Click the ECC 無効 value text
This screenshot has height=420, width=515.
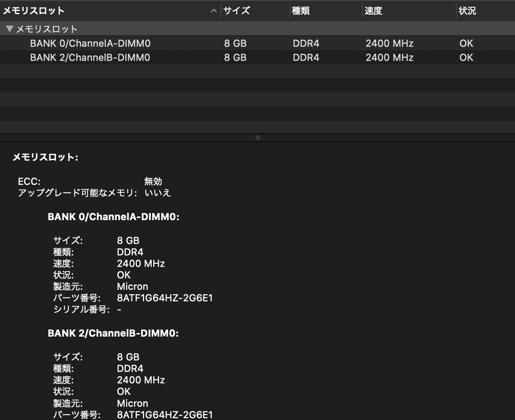tap(153, 181)
